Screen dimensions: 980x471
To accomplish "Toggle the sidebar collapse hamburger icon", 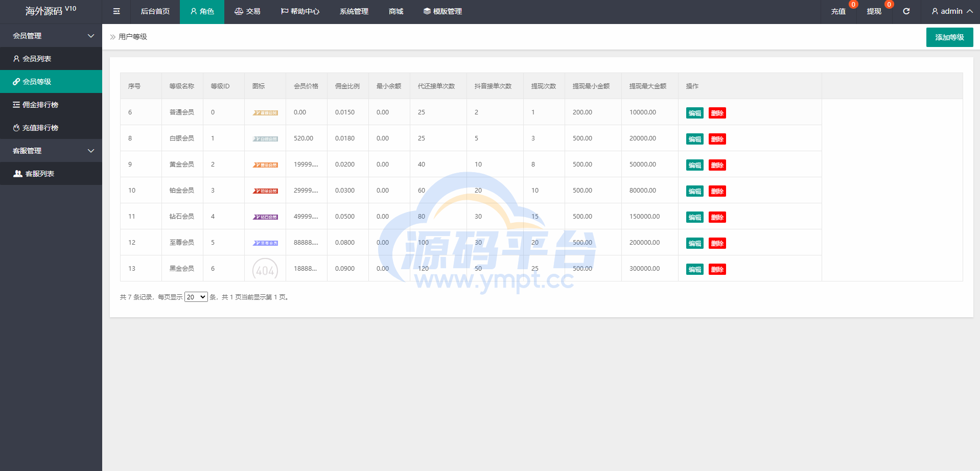I will point(116,11).
